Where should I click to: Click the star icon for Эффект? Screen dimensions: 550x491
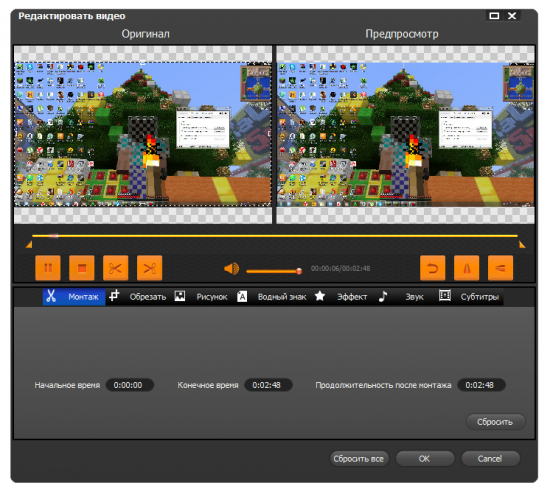click(x=320, y=296)
